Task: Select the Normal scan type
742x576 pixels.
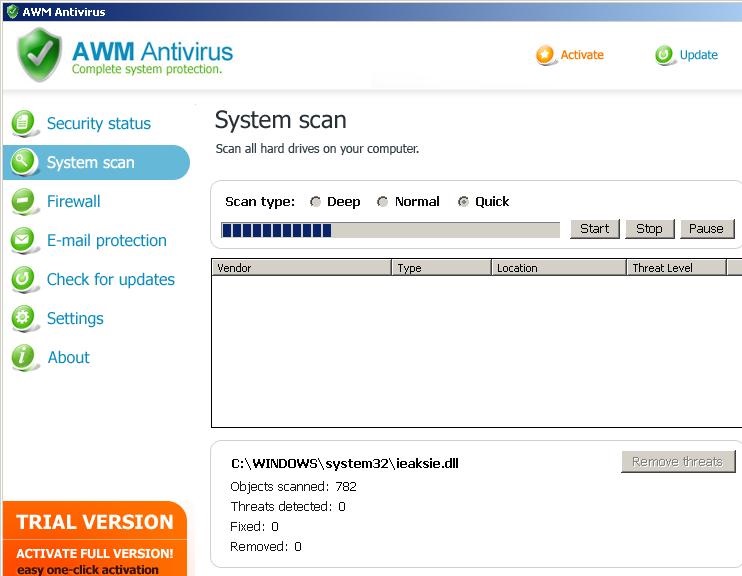Action: click(383, 202)
